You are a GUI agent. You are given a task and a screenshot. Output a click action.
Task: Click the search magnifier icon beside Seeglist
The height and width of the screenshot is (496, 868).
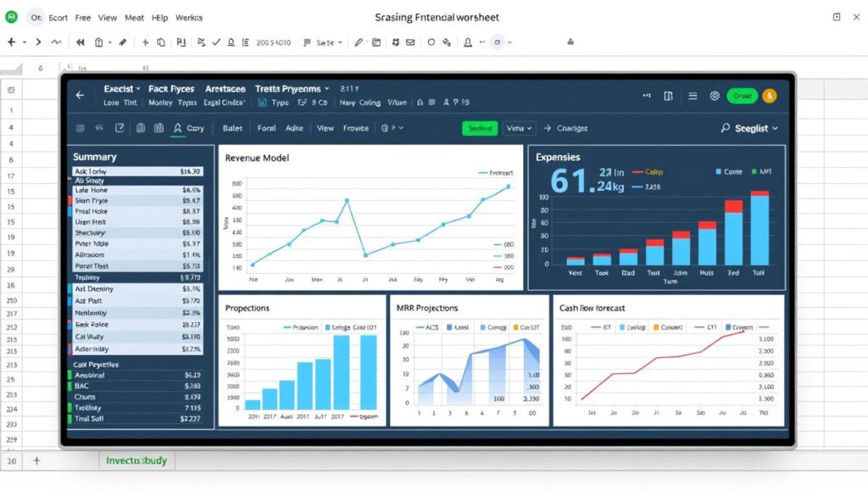(726, 128)
